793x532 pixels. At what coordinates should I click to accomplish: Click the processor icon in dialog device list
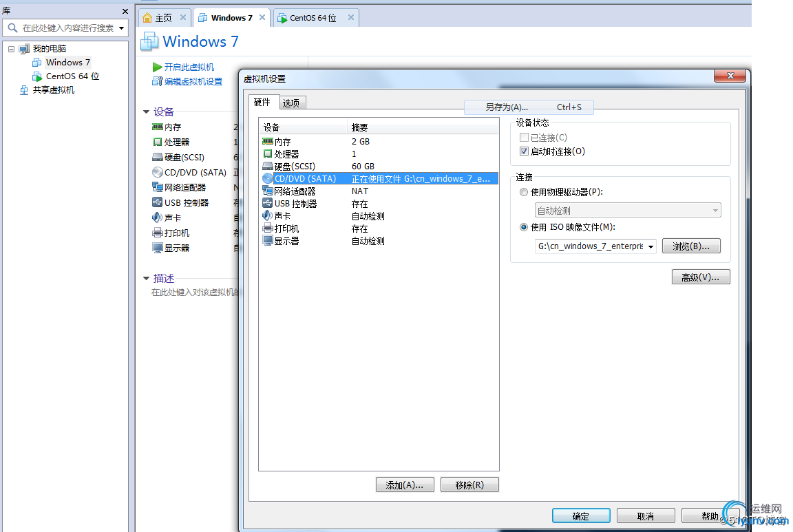(268, 153)
